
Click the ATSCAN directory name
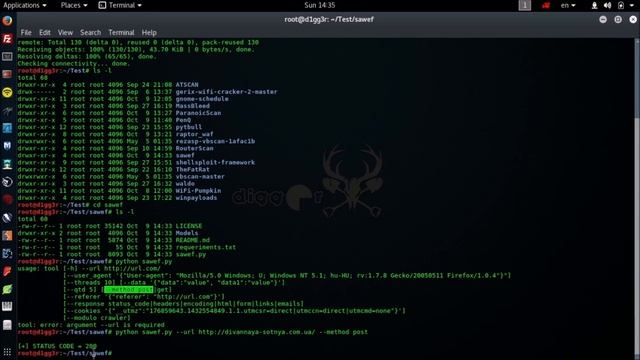point(187,85)
